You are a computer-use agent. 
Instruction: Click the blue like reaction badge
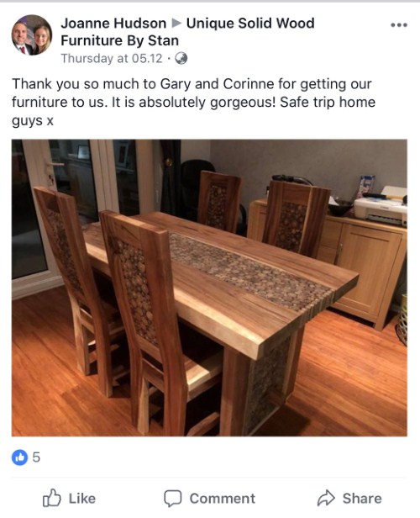click(20, 457)
